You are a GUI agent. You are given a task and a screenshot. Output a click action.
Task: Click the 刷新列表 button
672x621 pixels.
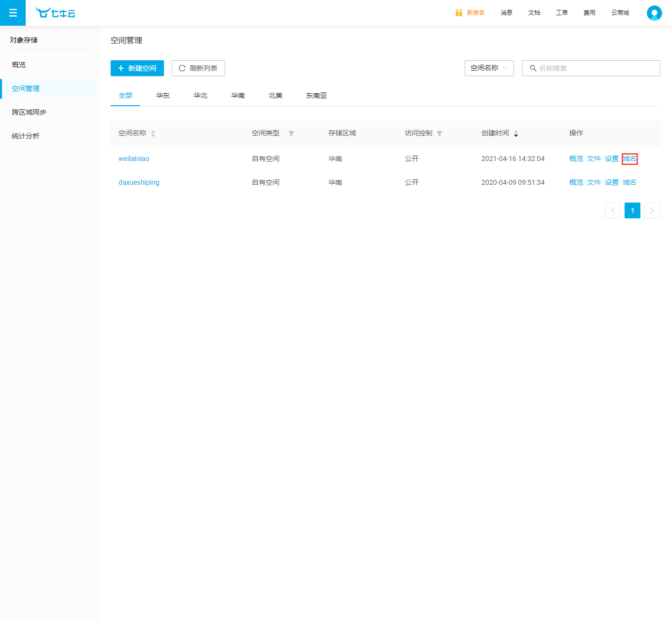tap(198, 68)
